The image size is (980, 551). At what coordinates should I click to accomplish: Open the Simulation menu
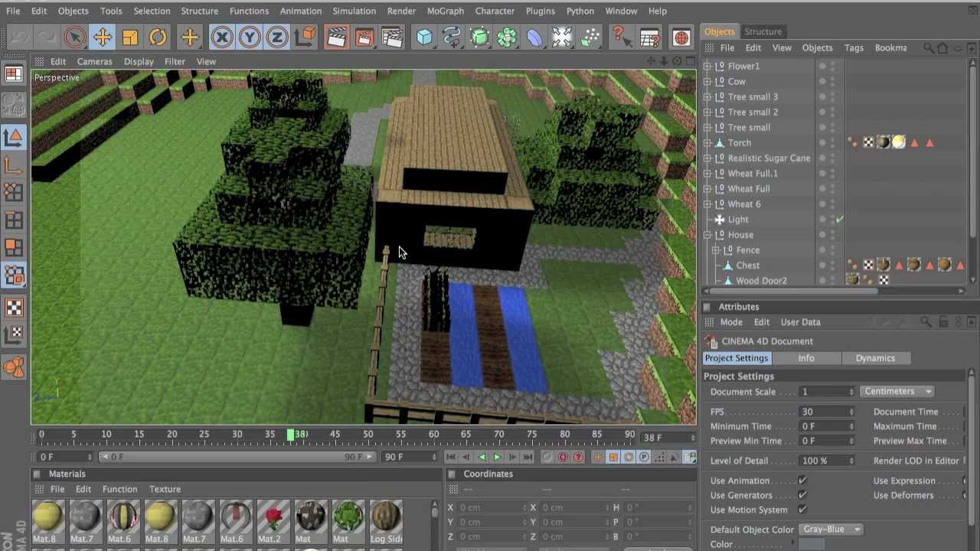click(x=354, y=11)
